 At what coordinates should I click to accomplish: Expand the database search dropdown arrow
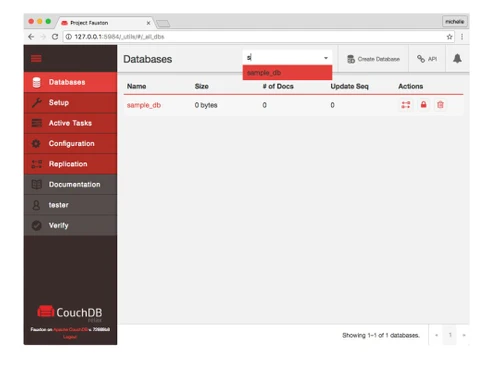coord(326,58)
